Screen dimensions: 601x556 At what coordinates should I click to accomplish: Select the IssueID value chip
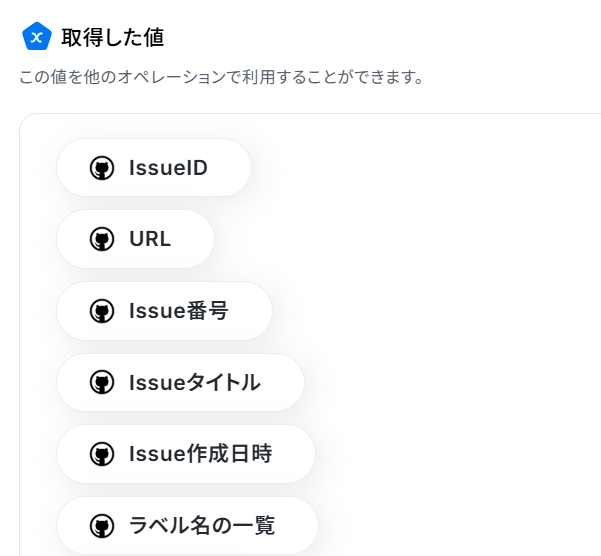(x=154, y=167)
